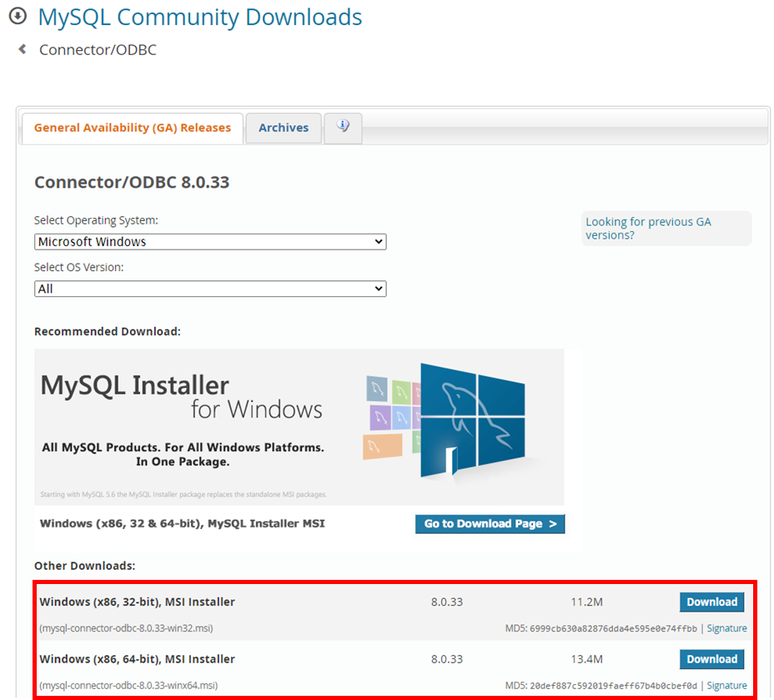Click Windows (x86, 64-bit), MSI Installer title
The image size is (774, 700).
138,659
